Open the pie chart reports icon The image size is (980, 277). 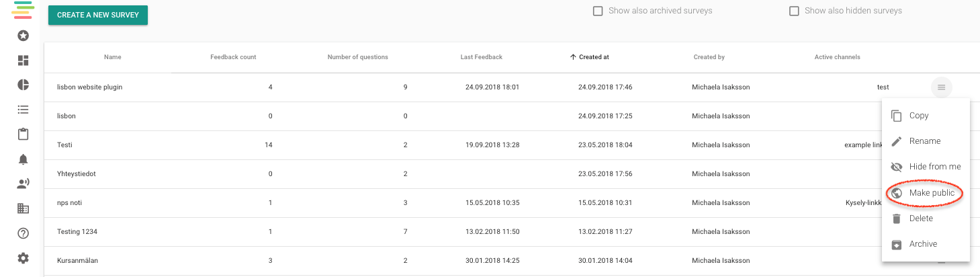tap(23, 85)
